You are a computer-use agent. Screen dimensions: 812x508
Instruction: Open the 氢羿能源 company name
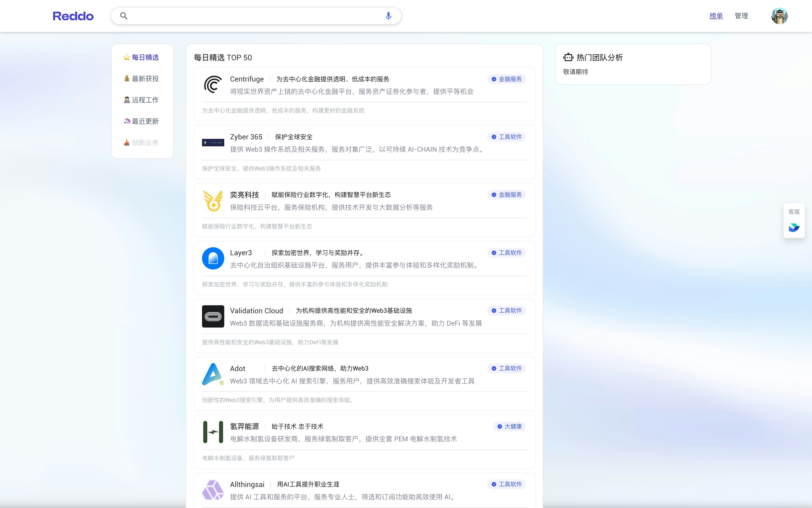click(244, 427)
